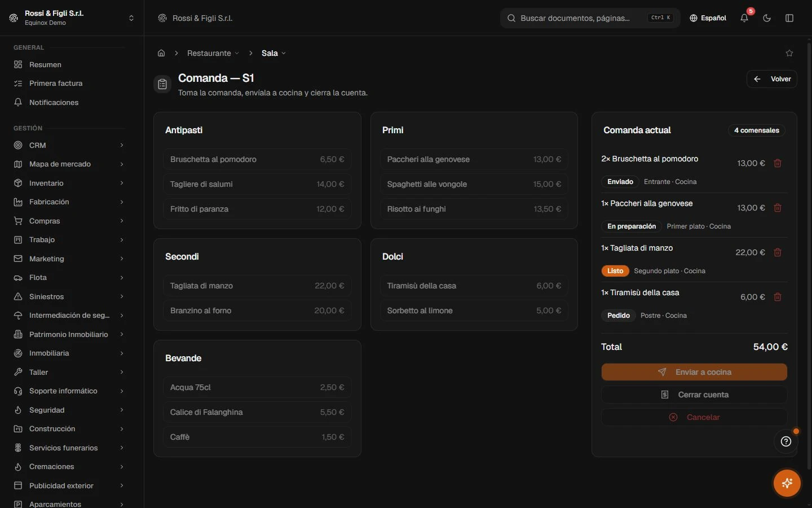Open Seguridad in the sidebar
812x508 pixels.
69,410
